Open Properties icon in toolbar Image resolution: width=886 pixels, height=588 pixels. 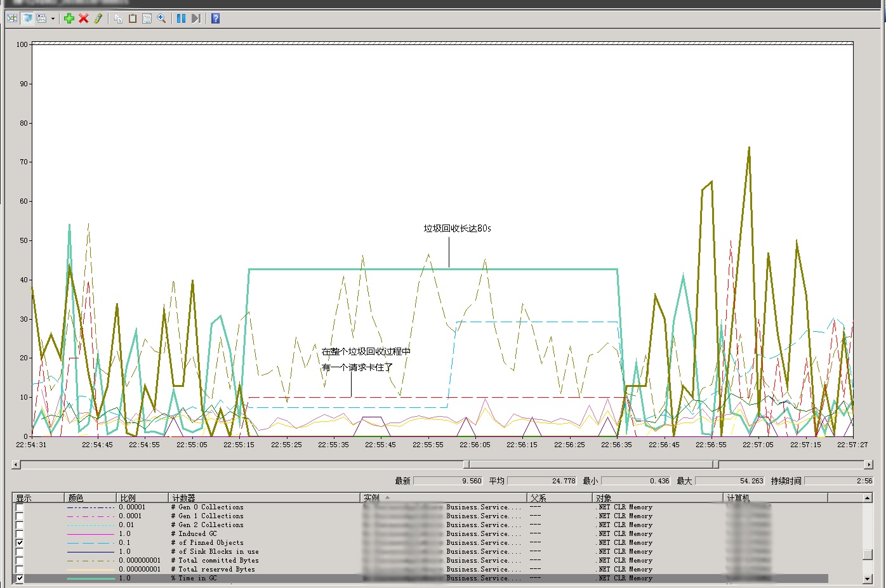click(x=147, y=18)
